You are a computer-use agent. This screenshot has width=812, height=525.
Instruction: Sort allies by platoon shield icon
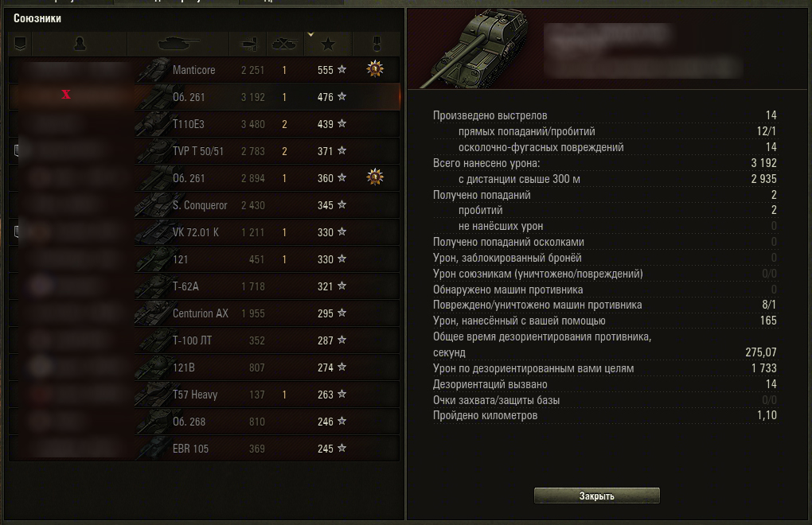pos(20,44)
